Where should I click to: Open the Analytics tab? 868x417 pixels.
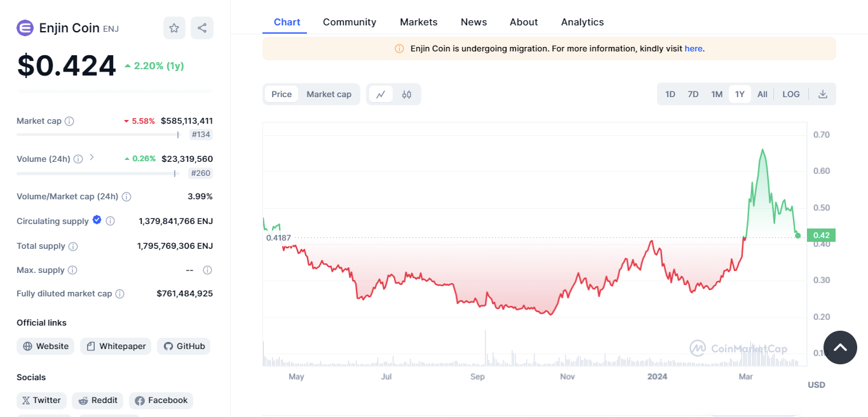point(583,22)
